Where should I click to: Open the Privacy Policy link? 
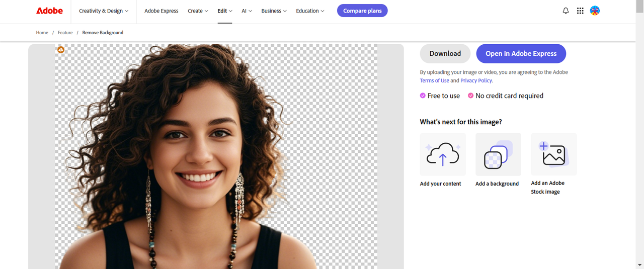pyautogui.click(x=476, y=80)
